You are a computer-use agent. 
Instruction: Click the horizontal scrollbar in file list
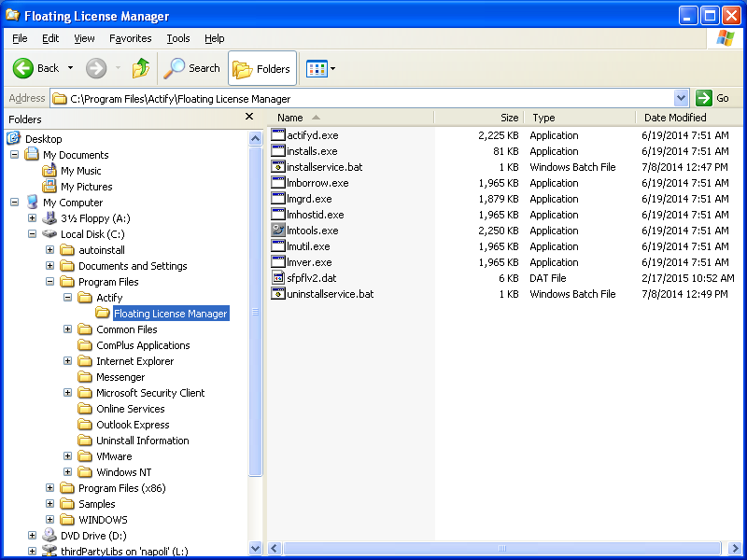tap(504, 549)
